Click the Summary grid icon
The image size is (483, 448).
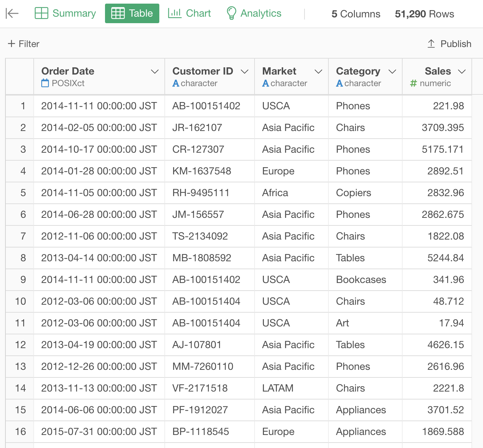coord(41,13)
